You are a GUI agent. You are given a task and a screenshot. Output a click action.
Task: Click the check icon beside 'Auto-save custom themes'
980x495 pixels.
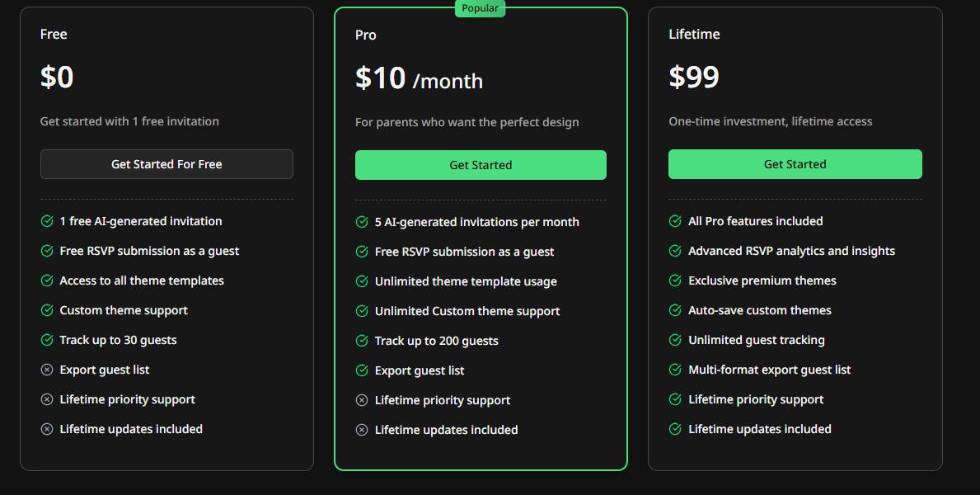point(675,310)
